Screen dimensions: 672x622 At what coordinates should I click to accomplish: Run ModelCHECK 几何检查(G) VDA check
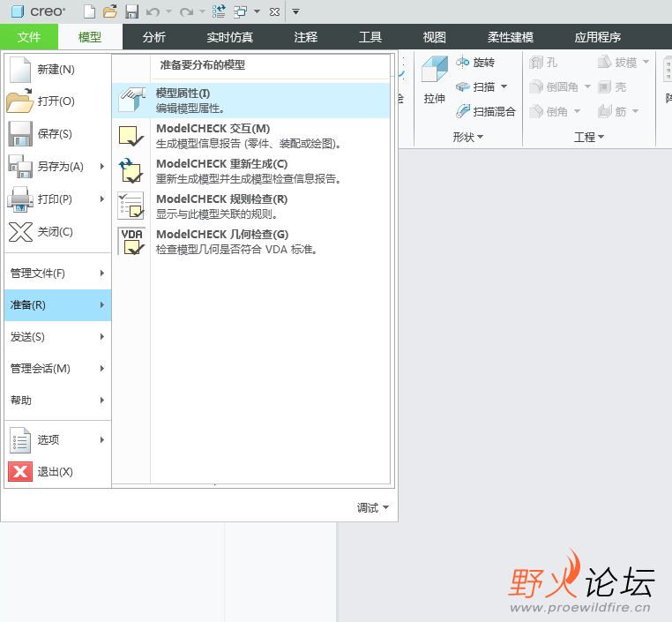pyautogui.click(x=251, y=241)
